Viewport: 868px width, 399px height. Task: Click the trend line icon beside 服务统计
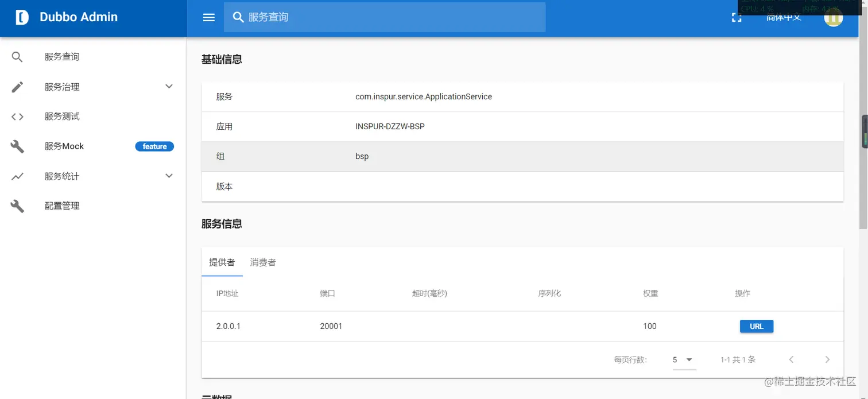[17, 176]
